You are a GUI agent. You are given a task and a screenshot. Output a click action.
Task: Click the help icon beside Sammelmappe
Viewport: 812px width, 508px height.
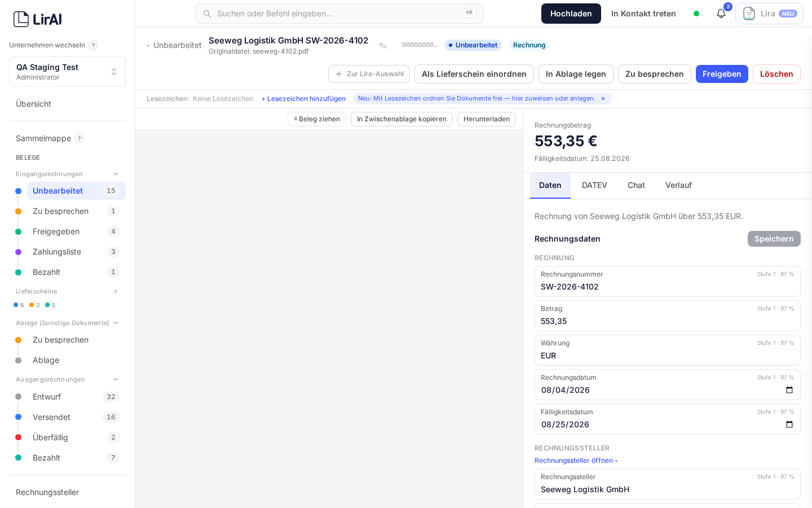pyautogui.click(x=79, y=138)
